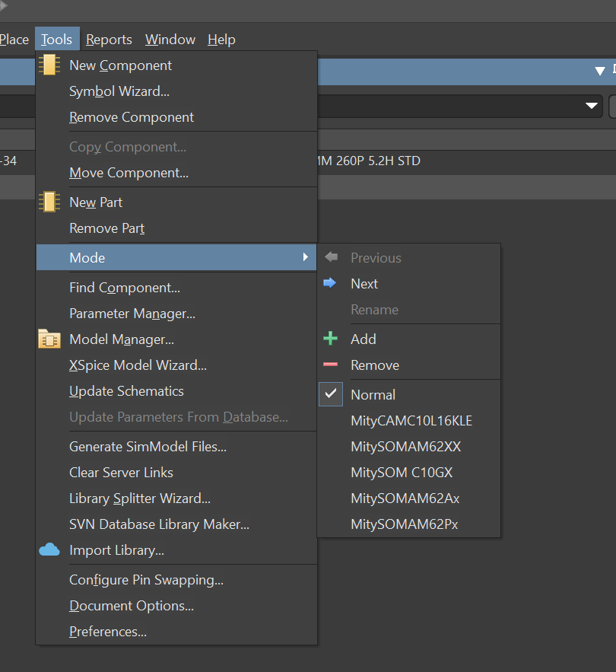Select MitySOMAM62XX display mode
The image size is (616, 672).
(x=405, y=447)
